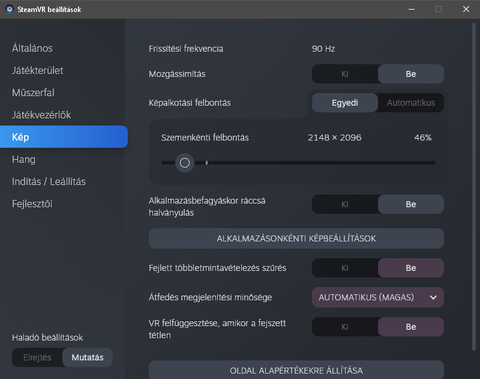Disable VR felfüggesztése with Ki
This screenshot has width=480, height=379.
(345, 327)
